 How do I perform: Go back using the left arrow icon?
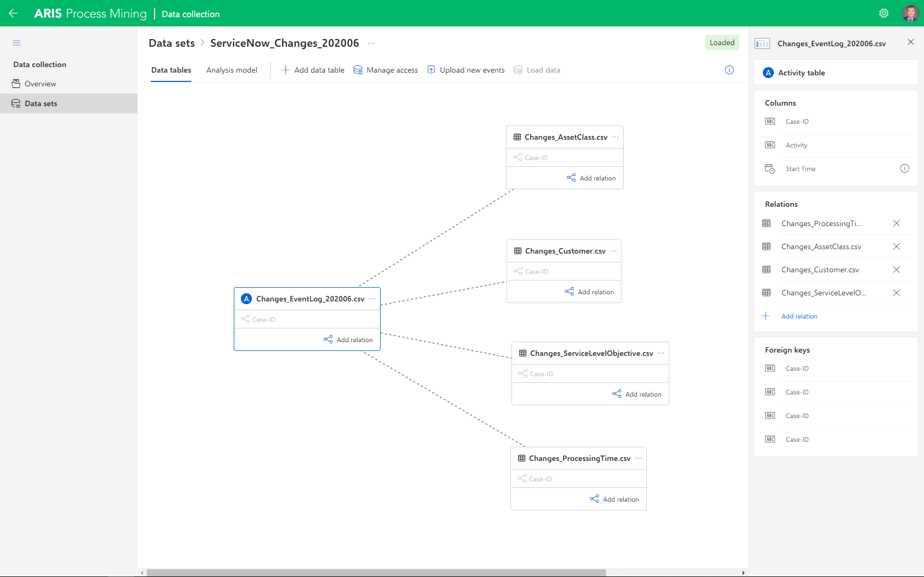tap(13, 13)
